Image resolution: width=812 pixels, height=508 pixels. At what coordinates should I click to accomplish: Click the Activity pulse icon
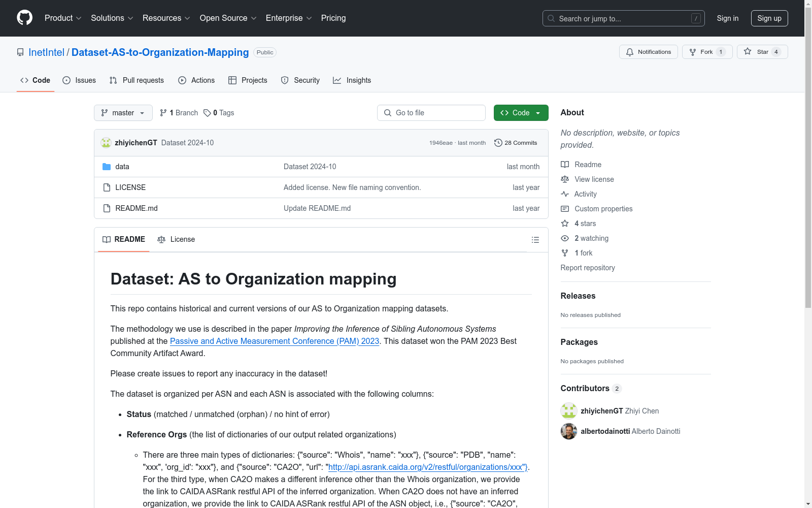click(x=565, y=194)
